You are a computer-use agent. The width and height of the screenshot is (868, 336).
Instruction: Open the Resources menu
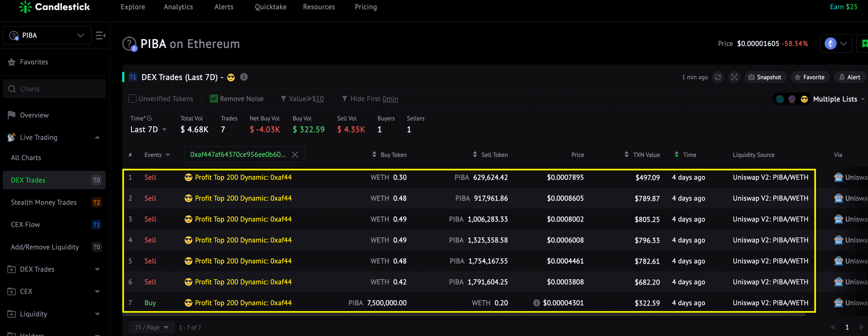click(x=319, y=7)
